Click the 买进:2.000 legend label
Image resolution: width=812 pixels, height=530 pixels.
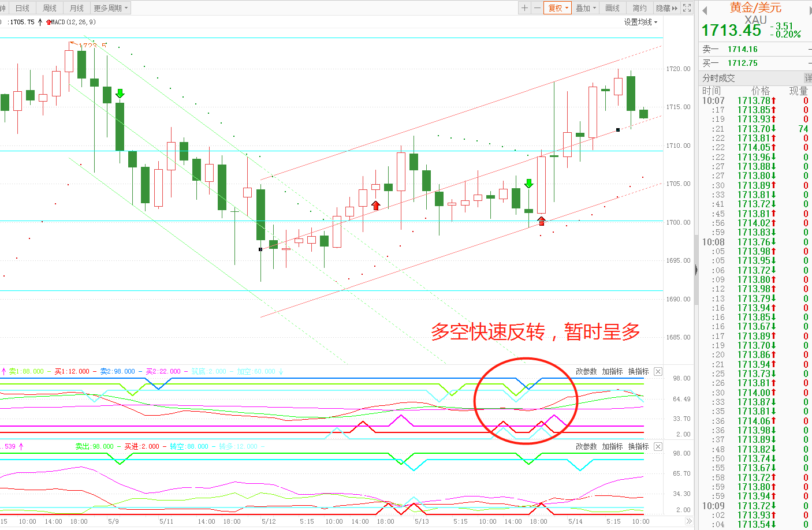141,446
